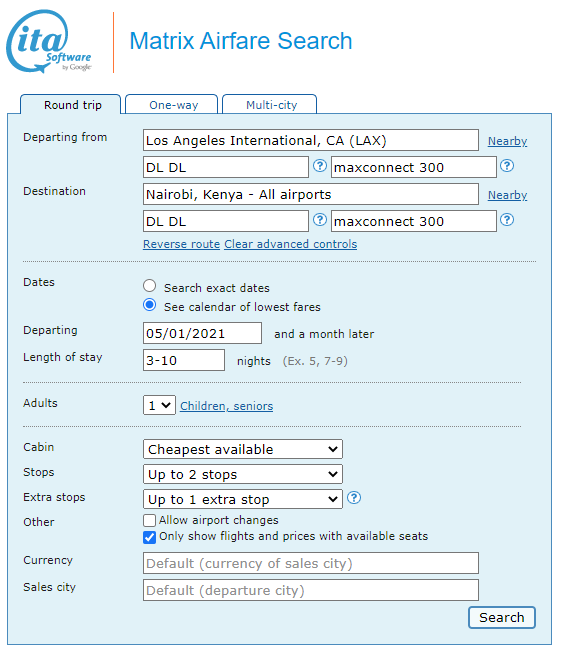The image size is (565, 664).
Task: Uncheck Only show flights with available seats
Action: point(150,537)
